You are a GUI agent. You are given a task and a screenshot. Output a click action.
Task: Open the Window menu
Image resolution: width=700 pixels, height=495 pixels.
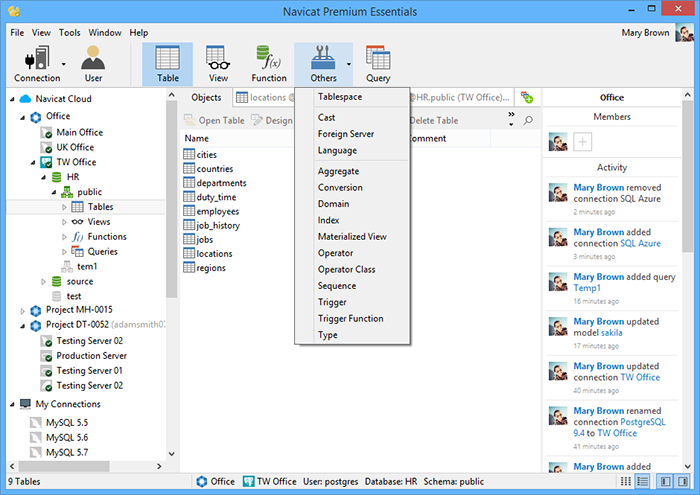(x=104, y=33)
